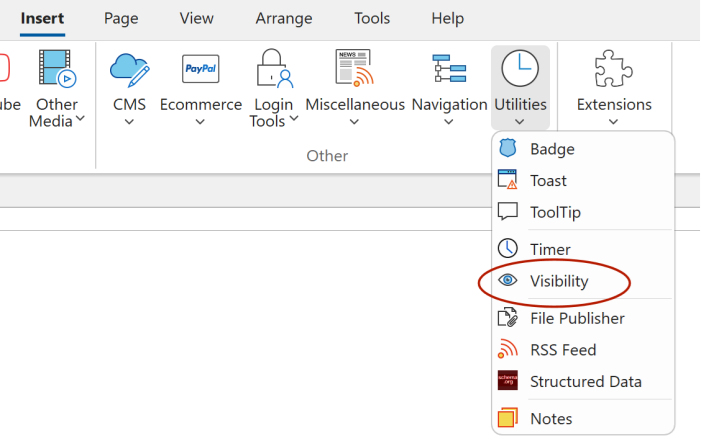Expand the CMS dropdown arrow
The image size is (702, 442).
point(129,123)
